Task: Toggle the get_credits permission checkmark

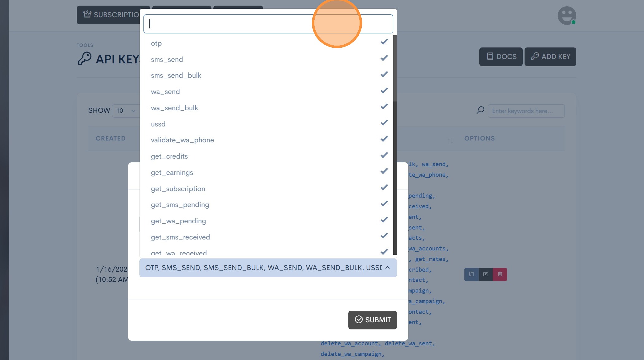Action: coord(384,155)
